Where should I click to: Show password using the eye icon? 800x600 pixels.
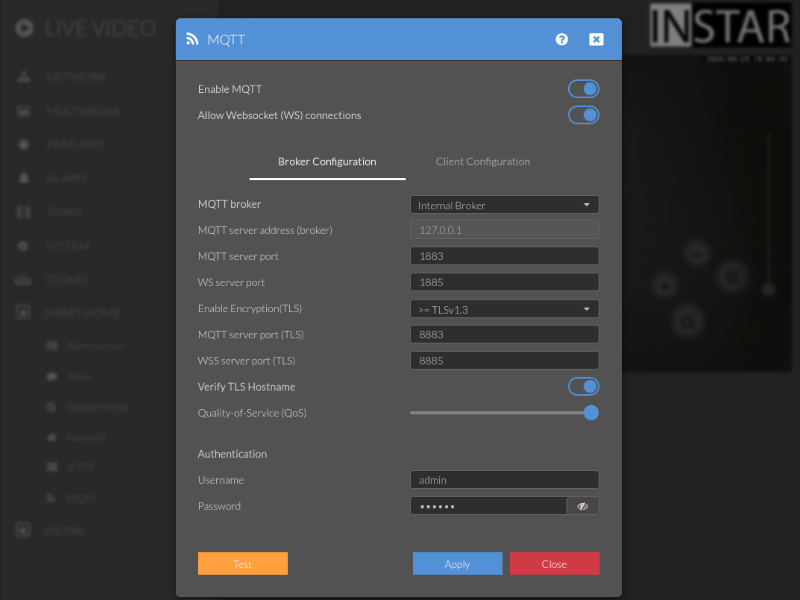pos(583,506)
